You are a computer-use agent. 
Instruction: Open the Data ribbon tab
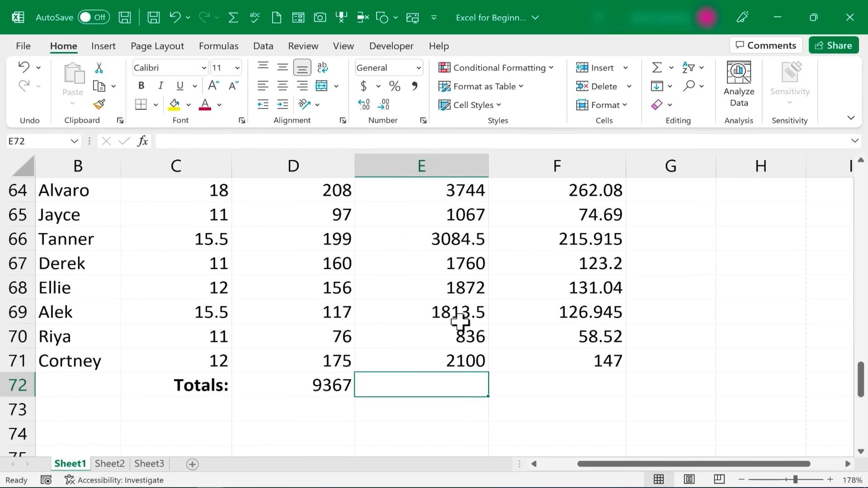pos(263,46)
